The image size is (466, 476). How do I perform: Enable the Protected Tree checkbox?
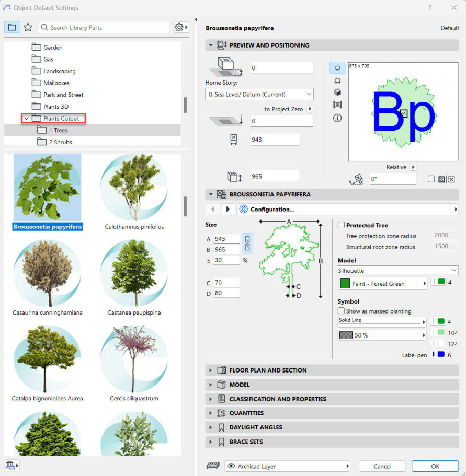point(341,225)
